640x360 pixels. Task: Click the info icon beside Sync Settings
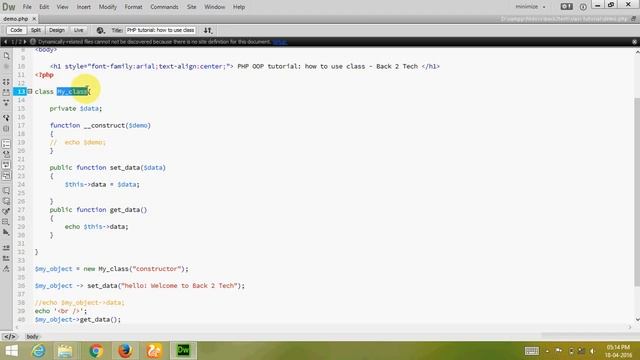point(583,7)
